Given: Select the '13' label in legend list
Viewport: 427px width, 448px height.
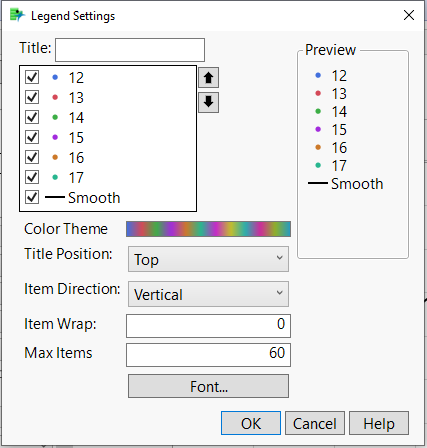Looking at the screenshot, I should click(76, 98).
